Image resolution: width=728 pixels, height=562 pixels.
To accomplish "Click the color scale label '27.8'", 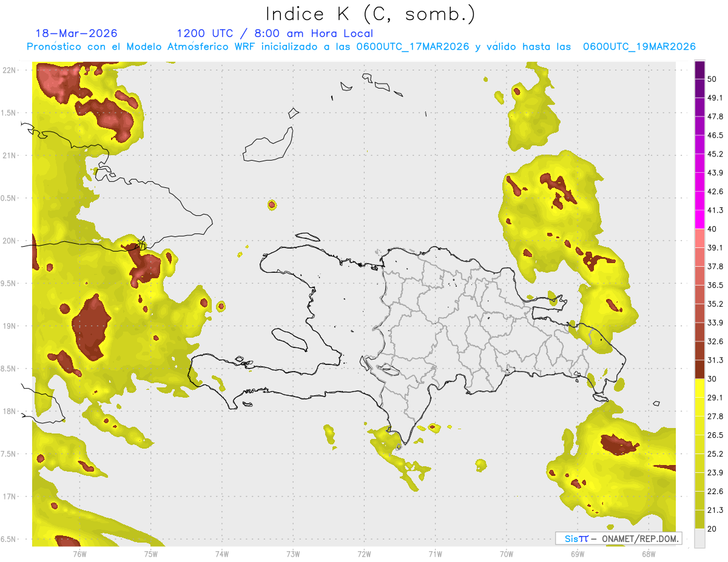I will pyautogui.click(x=716, y=416).
